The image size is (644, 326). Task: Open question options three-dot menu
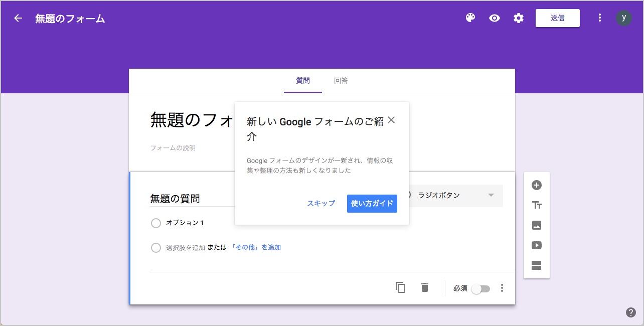502,288
